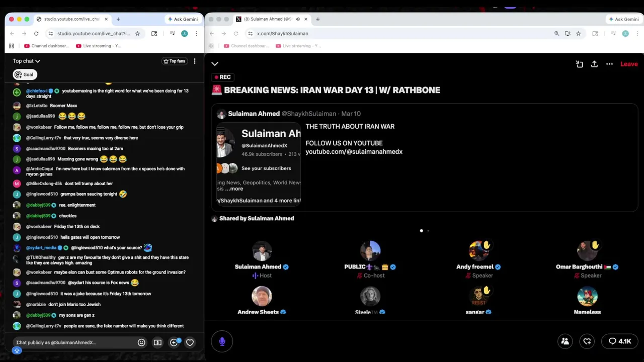Image resolution: width=644 pixels, height=362 pixels.
Task: Bookmark x.com page with the star icon
Action: tap(579, 34)
